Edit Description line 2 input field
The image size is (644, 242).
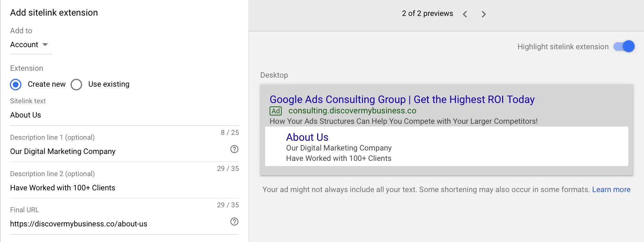point(125,188)
